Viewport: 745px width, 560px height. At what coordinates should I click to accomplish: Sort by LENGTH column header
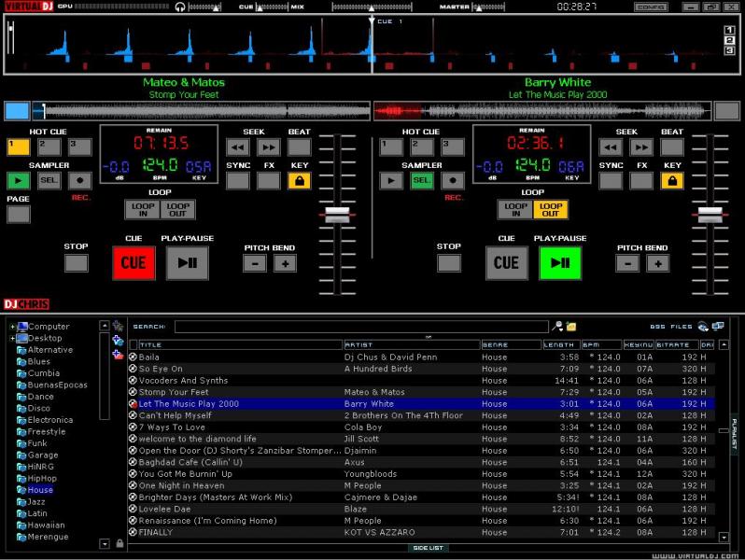point(562,344)
